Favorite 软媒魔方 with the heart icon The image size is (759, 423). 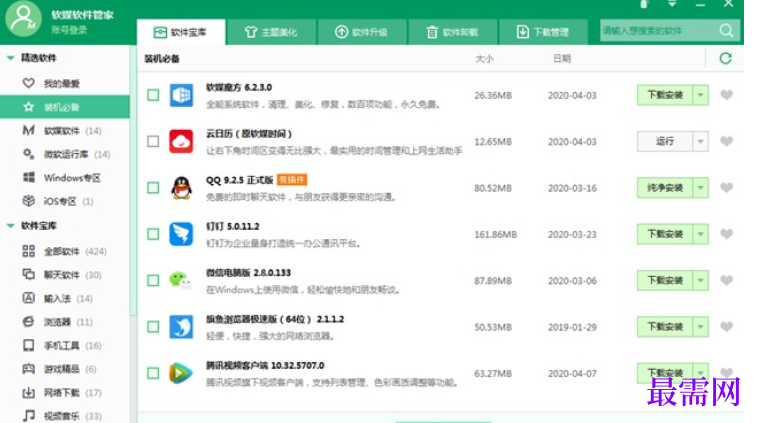coord(726,95)
